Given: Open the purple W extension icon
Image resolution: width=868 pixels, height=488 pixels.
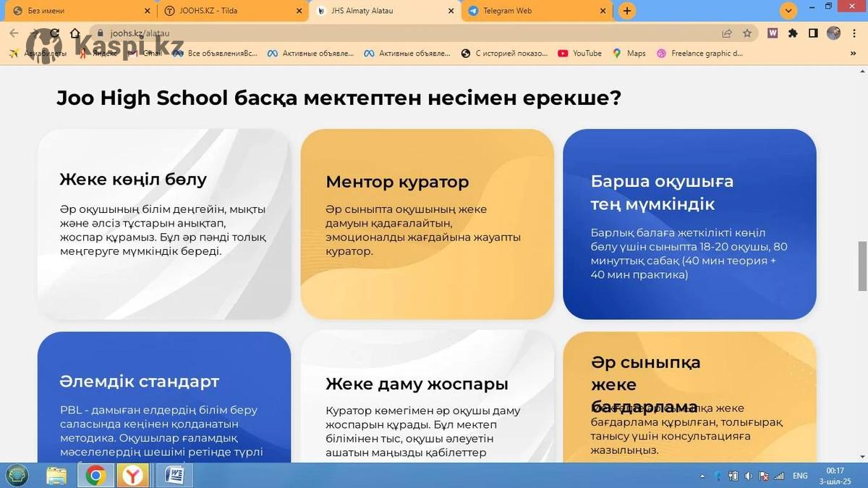Looking at the screenshot, I should click(773, 33).
